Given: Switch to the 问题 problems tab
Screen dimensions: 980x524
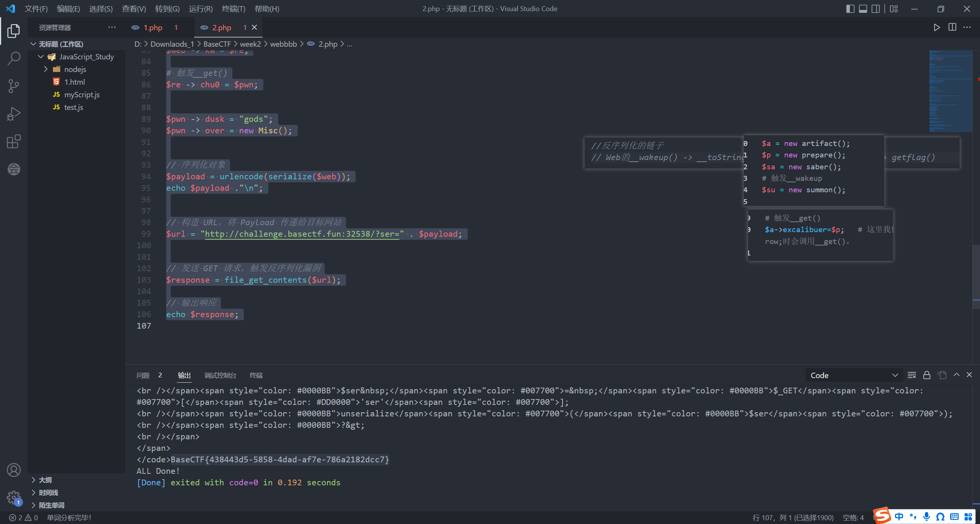Looking at the screenshot, I should (143, 375).
